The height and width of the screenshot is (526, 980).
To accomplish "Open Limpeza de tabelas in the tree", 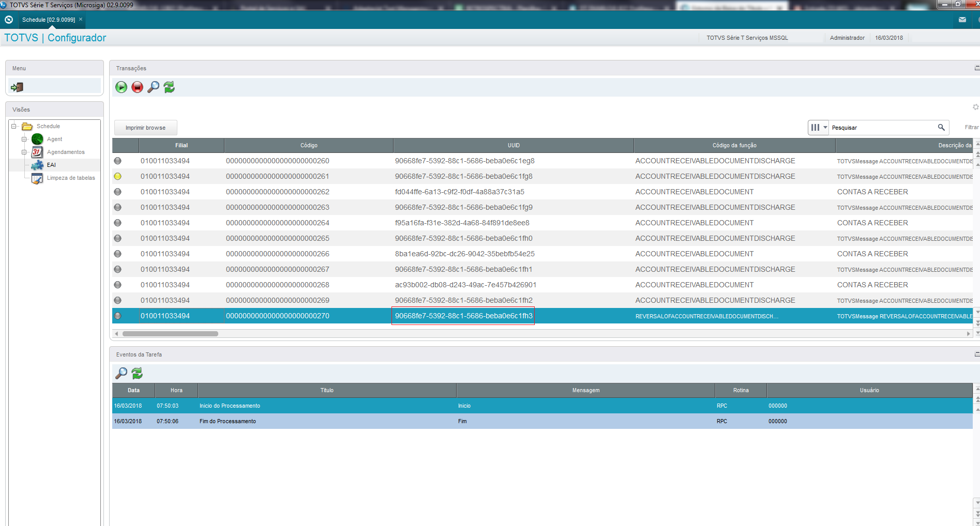I will pos(71,178).
